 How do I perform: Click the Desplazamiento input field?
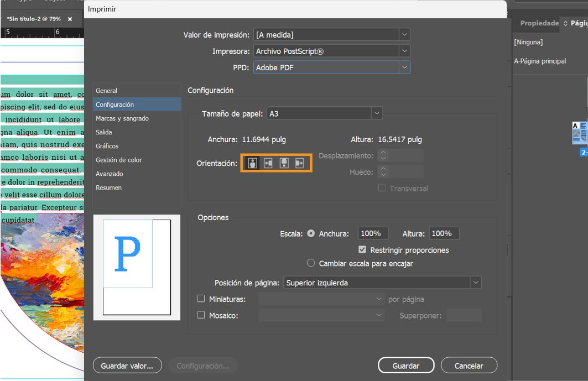(x=405, y=155)
